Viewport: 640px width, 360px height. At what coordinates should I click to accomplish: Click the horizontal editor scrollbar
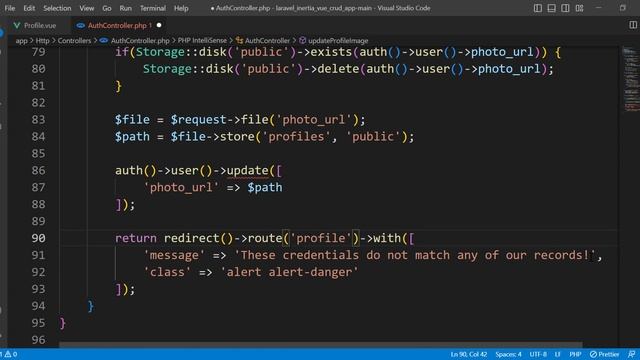click(x=321, y=345)
